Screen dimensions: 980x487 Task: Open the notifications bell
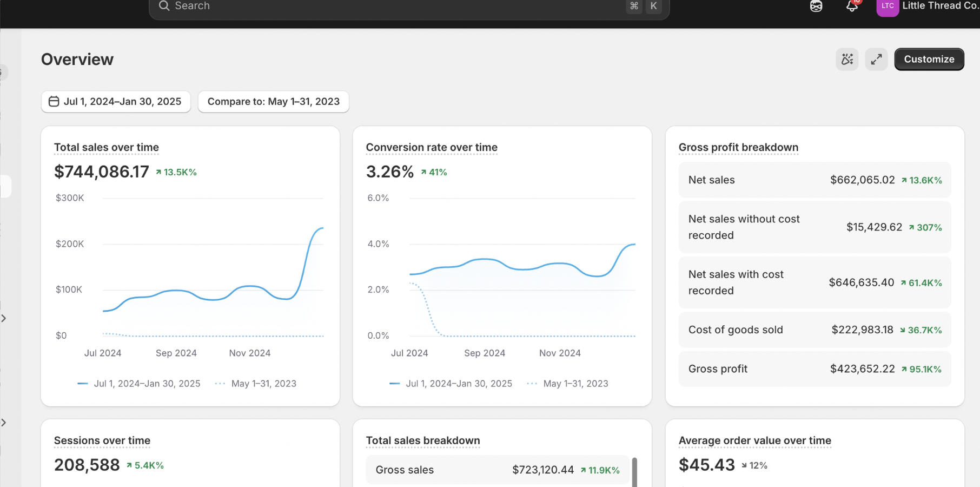[852, 6]
